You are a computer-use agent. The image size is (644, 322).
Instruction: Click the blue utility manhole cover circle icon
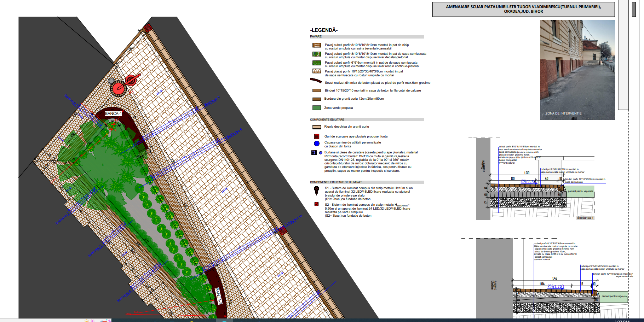click(317, 144)
